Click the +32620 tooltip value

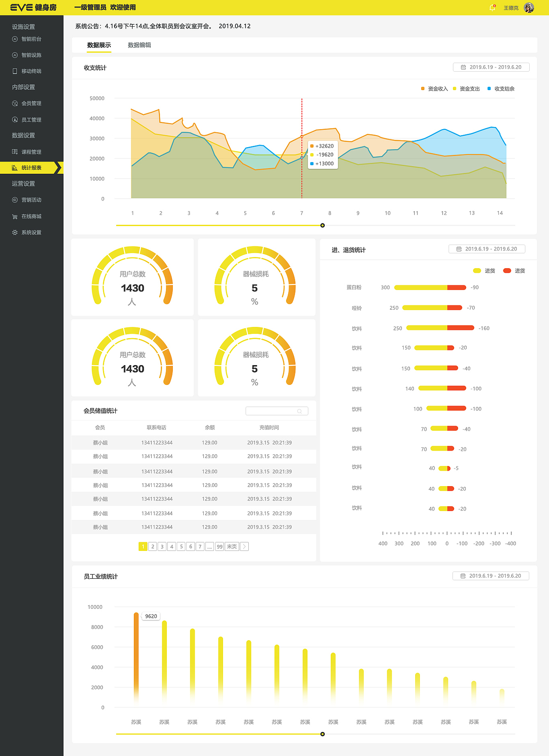pos(324,146)
